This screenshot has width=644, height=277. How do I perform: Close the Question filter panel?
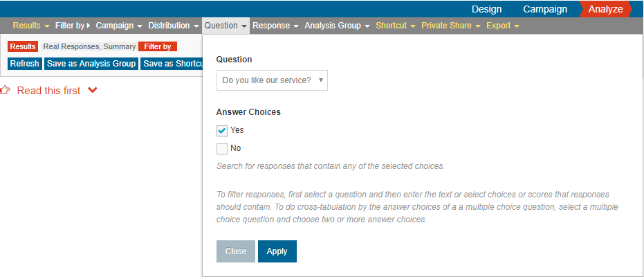[x=236, y=251]
